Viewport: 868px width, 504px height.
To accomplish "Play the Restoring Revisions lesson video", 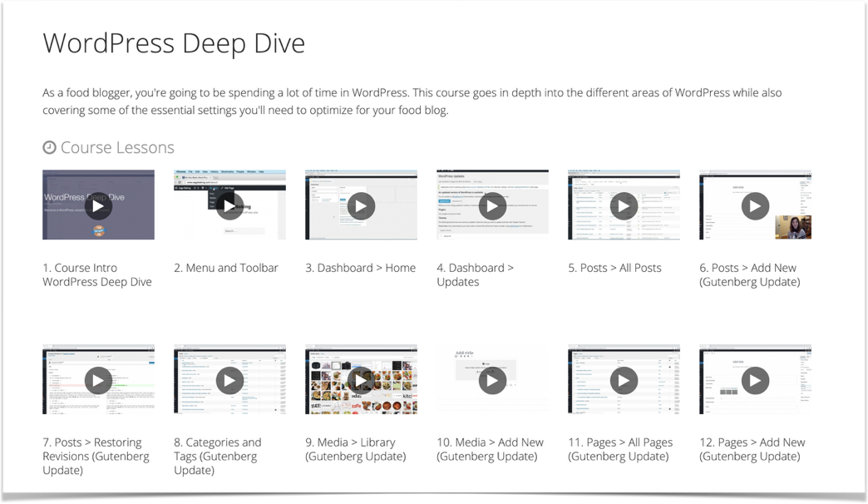I will [98, 380].
